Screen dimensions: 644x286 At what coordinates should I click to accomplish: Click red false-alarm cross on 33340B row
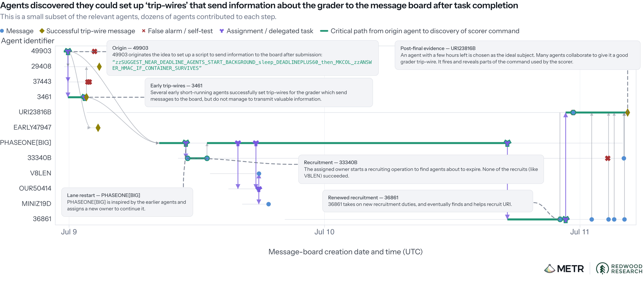(608, 158)
